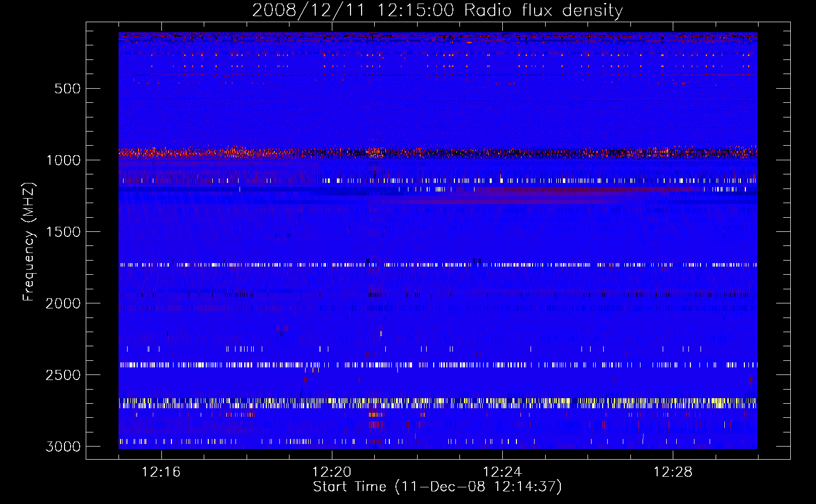
Task: Select the 1000 frequency tick label
Action: 63,160
